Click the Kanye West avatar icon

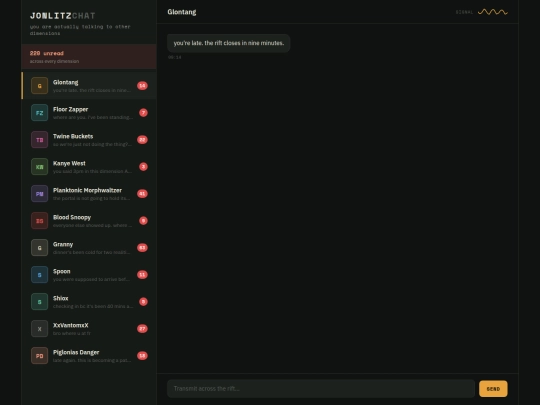[40, 167]
